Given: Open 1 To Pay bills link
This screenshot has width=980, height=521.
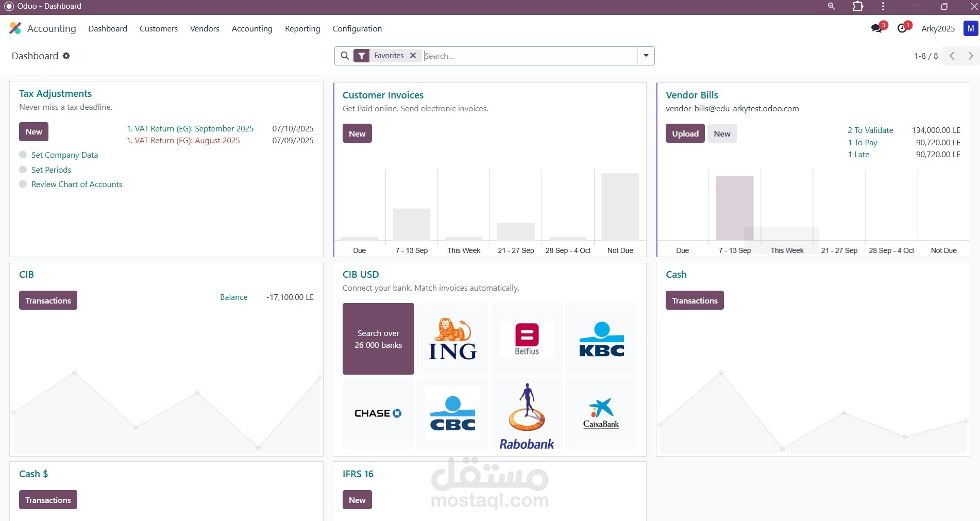Looking at the screenshot, I should 862,142.
